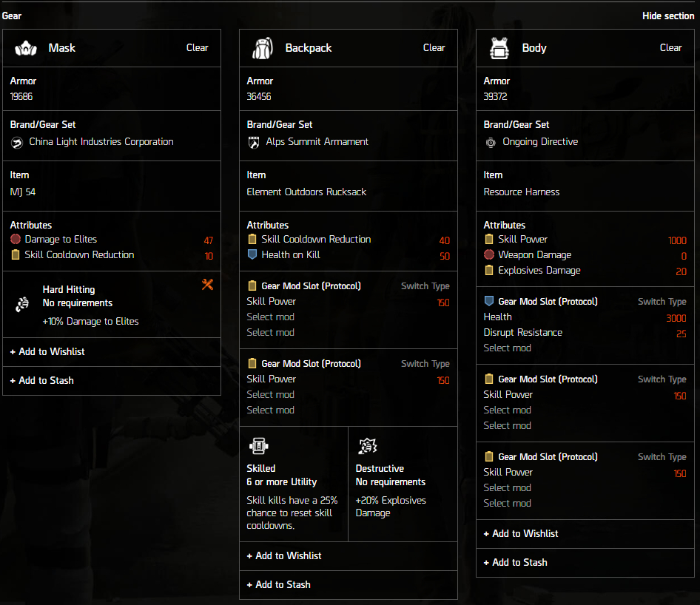The image size is (700, 605).
Task: Click China Light Industries brand icon
Action: (x=17, y=142)
